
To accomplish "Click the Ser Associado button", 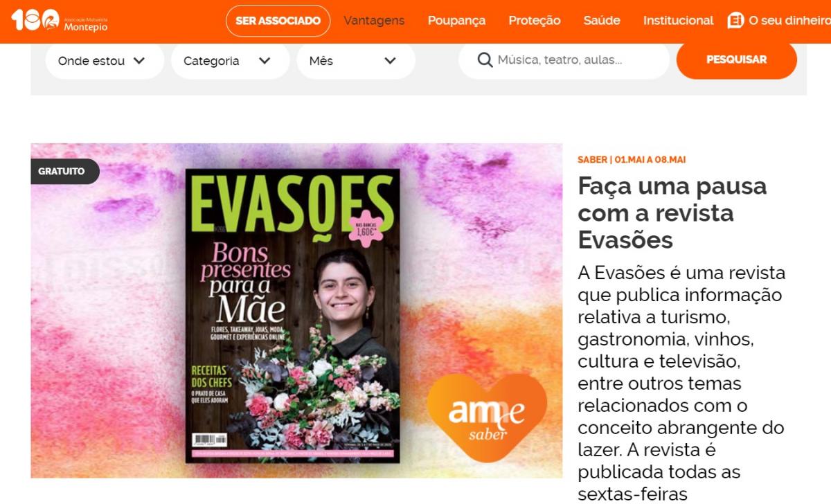I will click(278, 21).
